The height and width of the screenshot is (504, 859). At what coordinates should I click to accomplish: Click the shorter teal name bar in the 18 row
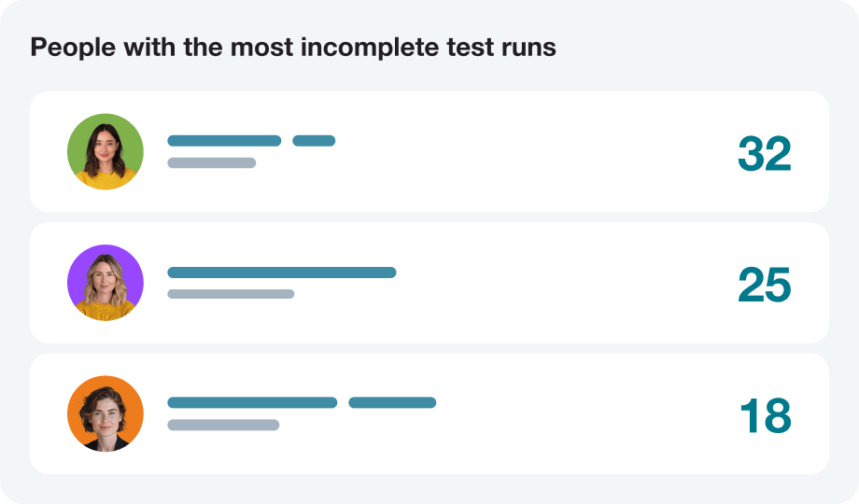pos(392,403)
